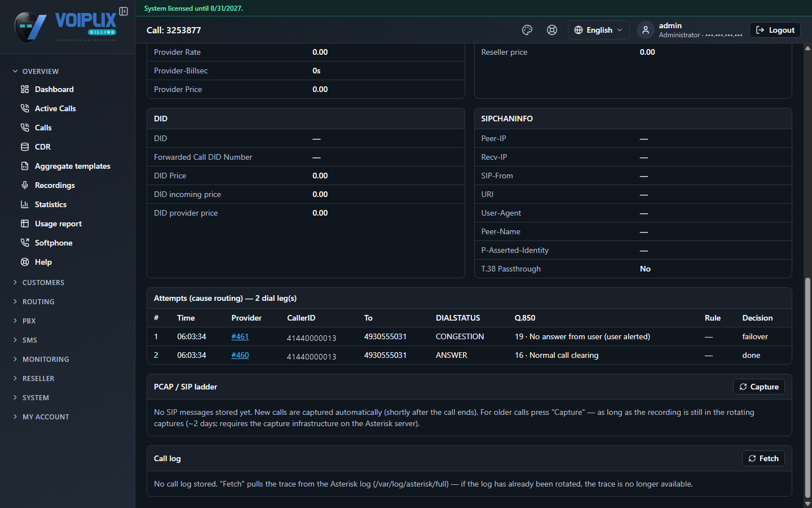Click the Reseller price label
The height and width of the screenshot is (508, 812).
(504, 52)
